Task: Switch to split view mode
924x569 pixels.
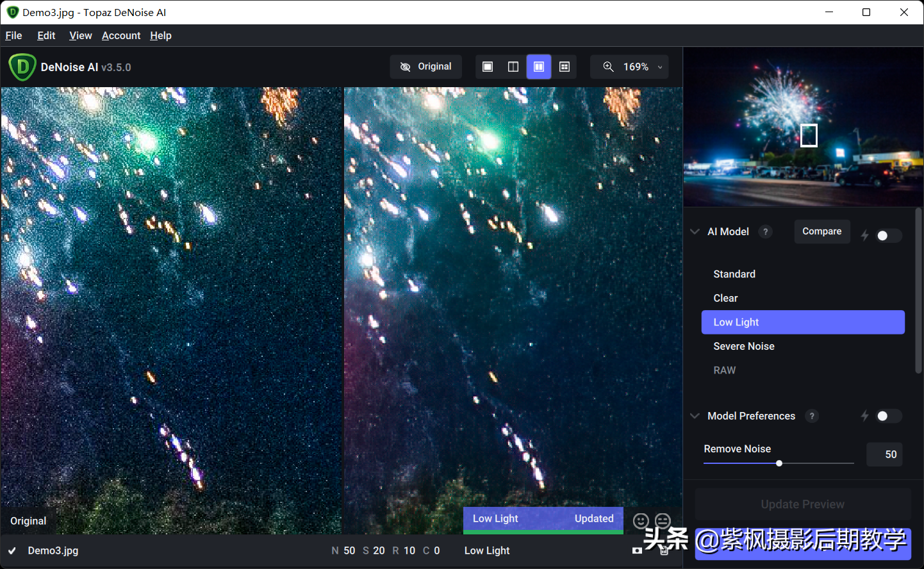Action: pos(513,67)
